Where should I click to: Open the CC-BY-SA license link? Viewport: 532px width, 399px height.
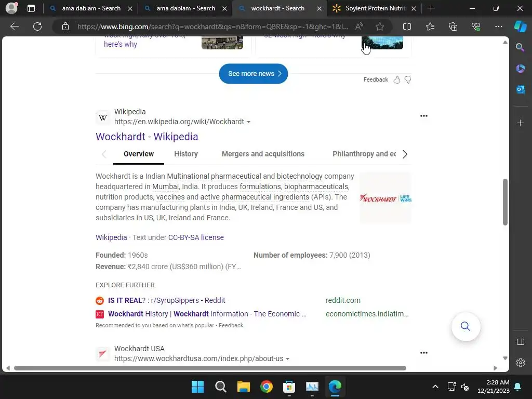click(x=196, y=237)
